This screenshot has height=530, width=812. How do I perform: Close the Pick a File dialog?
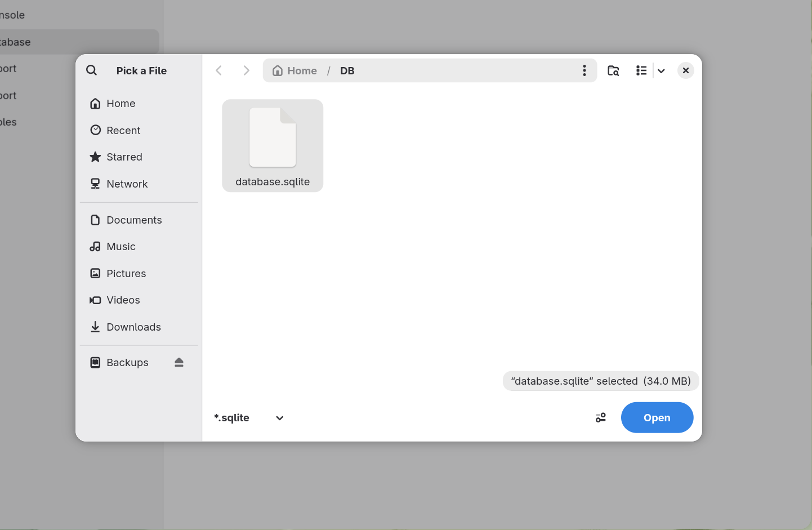tap(685, 70)
